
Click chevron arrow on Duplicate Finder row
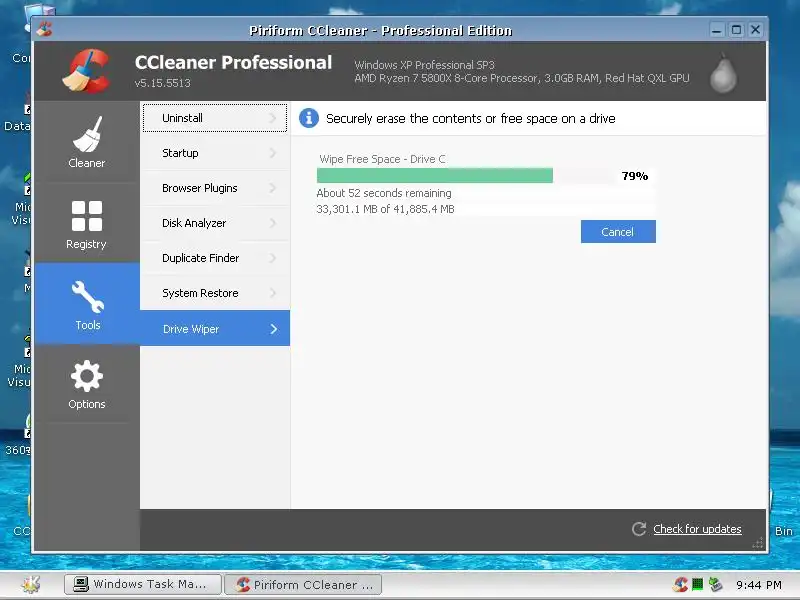coord(273,258)
